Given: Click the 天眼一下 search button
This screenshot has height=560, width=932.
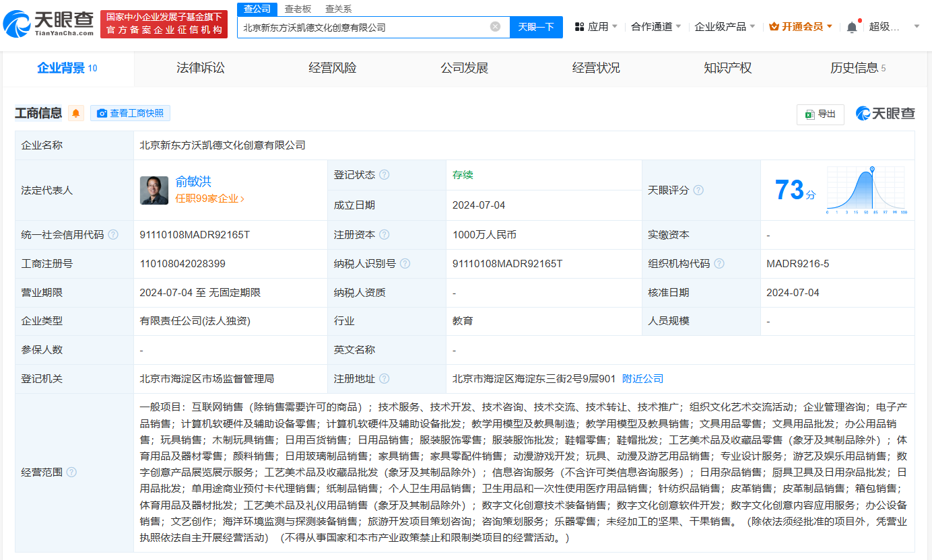Looking at the screenshot, I should 536,27.
